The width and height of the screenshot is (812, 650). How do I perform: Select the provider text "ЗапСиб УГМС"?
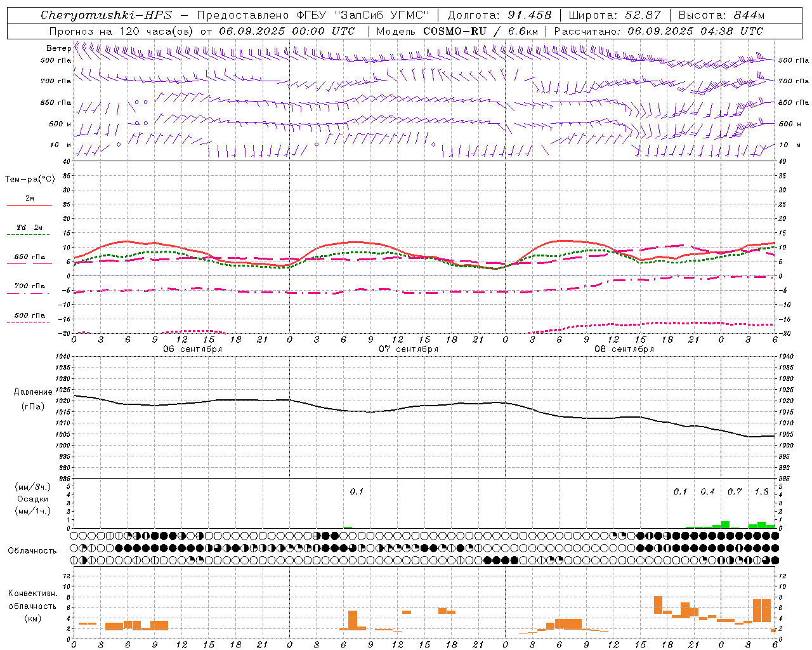[x=383, y=15]
